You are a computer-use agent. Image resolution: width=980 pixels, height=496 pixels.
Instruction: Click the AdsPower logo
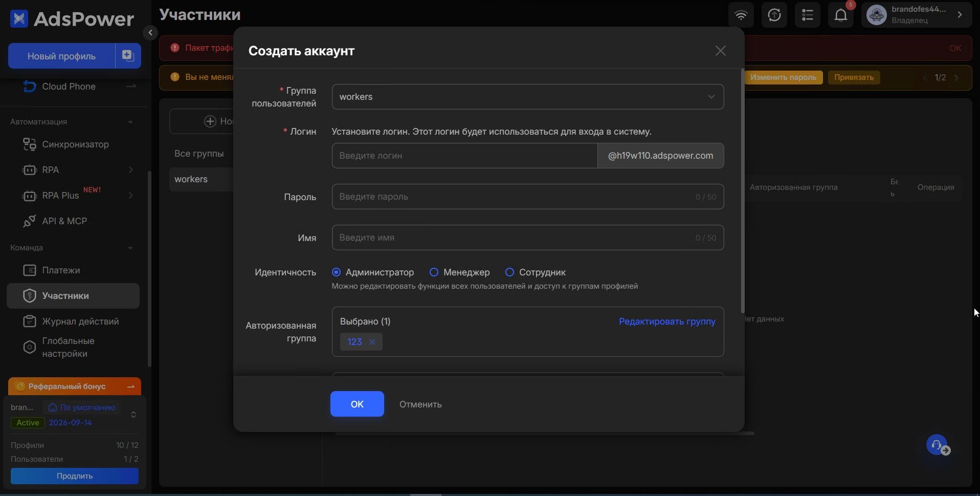tap(72, 19)
